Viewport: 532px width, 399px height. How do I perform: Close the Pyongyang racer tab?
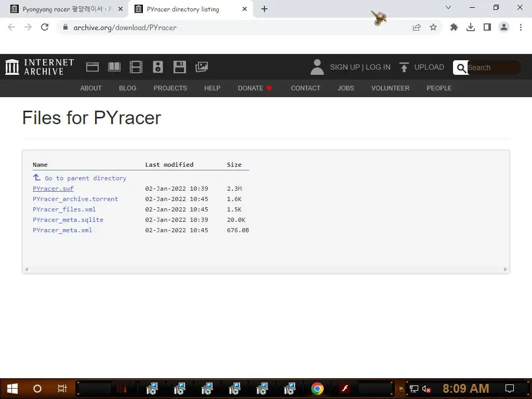[x=121, y=9]
